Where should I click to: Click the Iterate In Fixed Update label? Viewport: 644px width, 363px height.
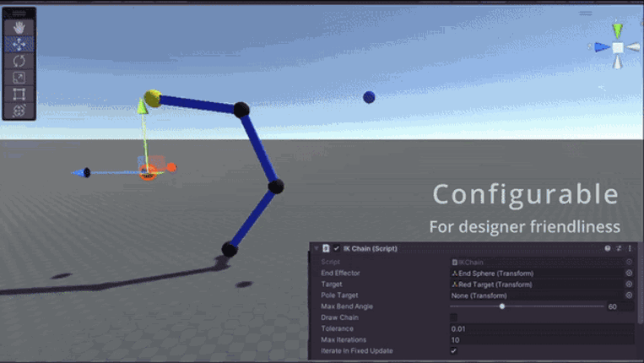(x=356, y=350)
